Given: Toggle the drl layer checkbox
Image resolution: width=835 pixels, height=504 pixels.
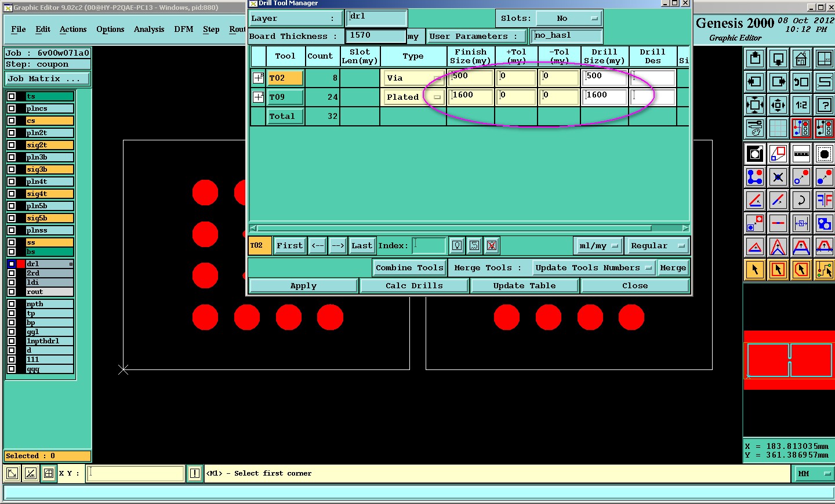Looking at the screenshot, I should pos(12,264).
